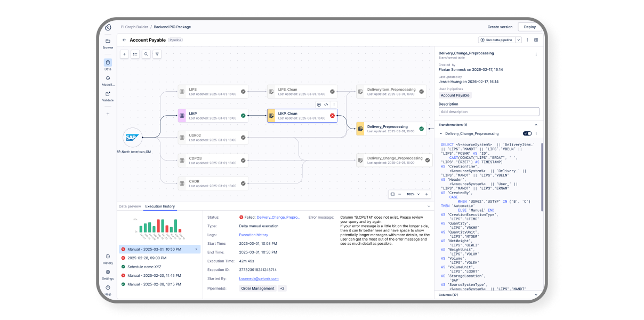The width and height of the screenshot is (644, 320).
Task: Open the search tool in the graph toolbar
Action: [x=146, y=54]
